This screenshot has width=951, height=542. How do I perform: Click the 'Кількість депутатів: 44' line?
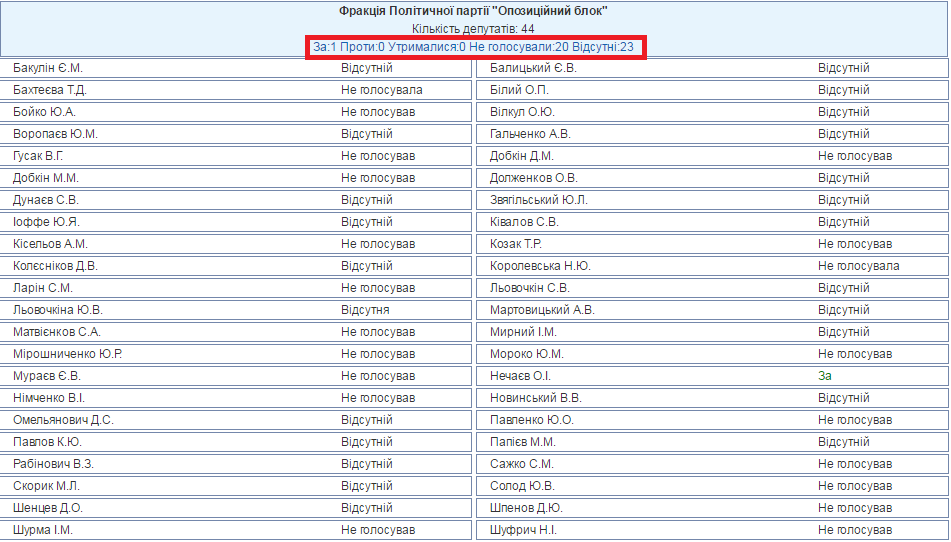(x=474, y=29)
